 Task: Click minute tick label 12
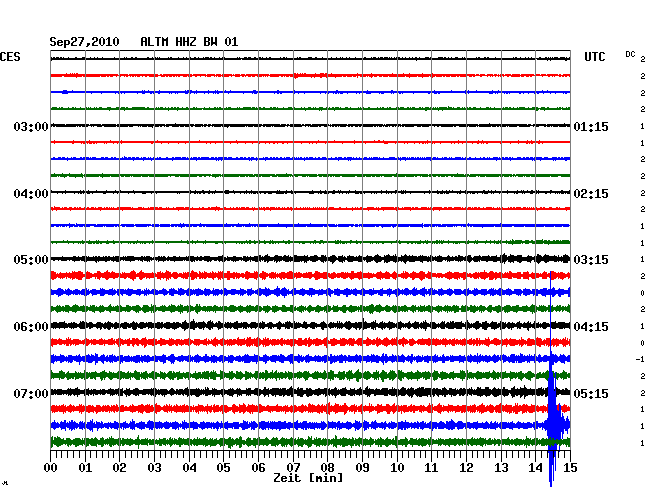(x=466, y=468)
